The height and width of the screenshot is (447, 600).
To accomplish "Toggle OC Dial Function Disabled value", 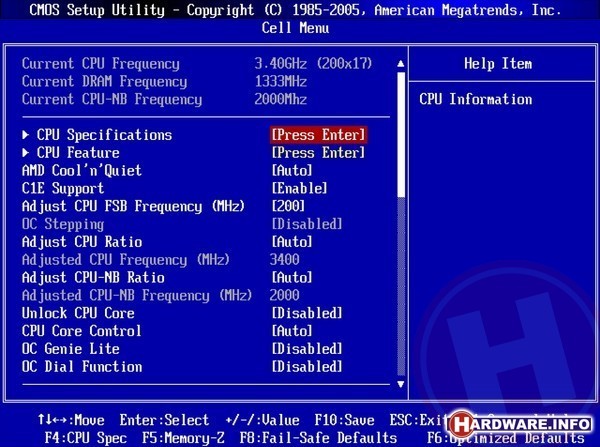I will click(307, 366).
